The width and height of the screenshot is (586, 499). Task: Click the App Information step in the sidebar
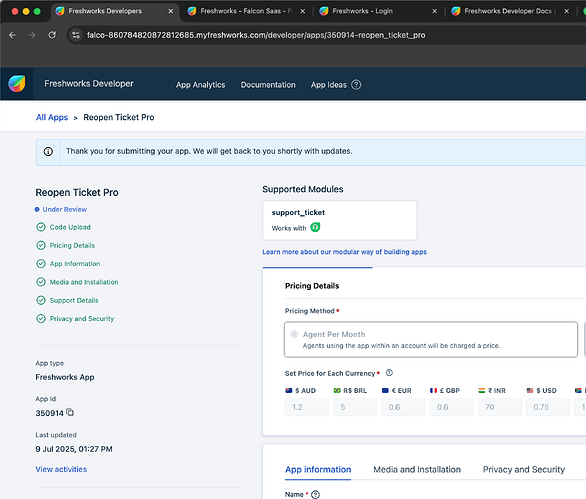75,264
